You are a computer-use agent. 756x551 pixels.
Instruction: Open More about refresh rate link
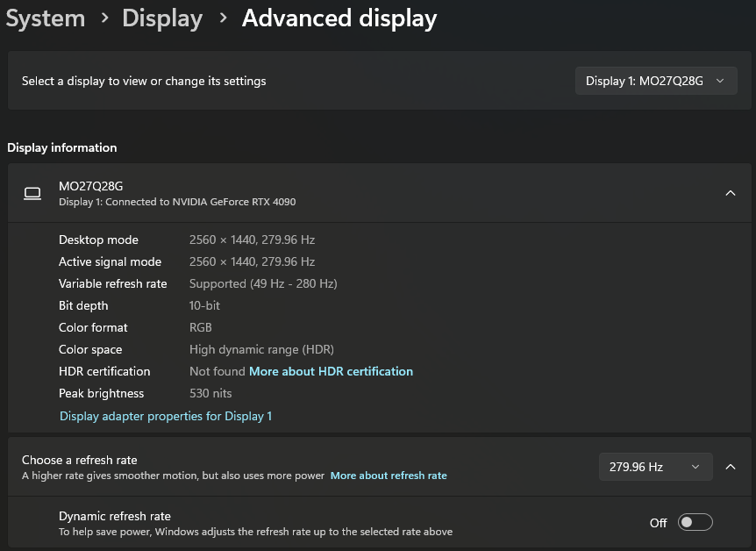pyautogui.click(x=389, y=476)
